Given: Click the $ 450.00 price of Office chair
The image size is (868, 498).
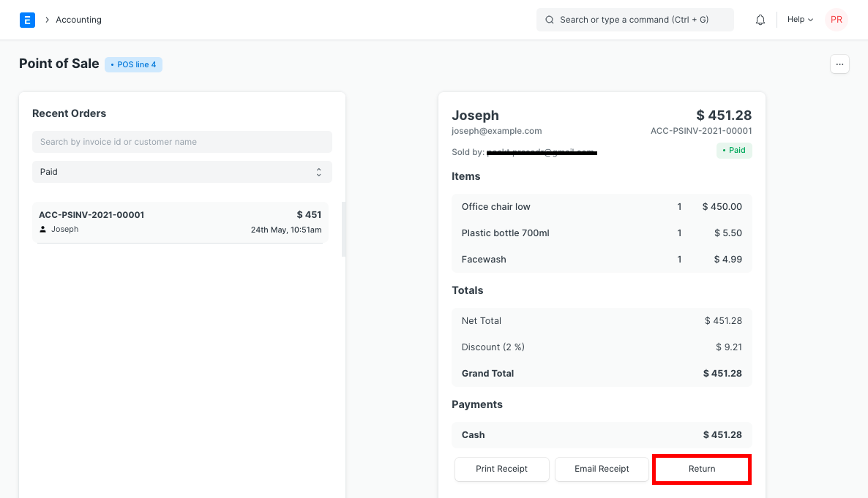Looking at the screenshot, I should coord(722,207).
